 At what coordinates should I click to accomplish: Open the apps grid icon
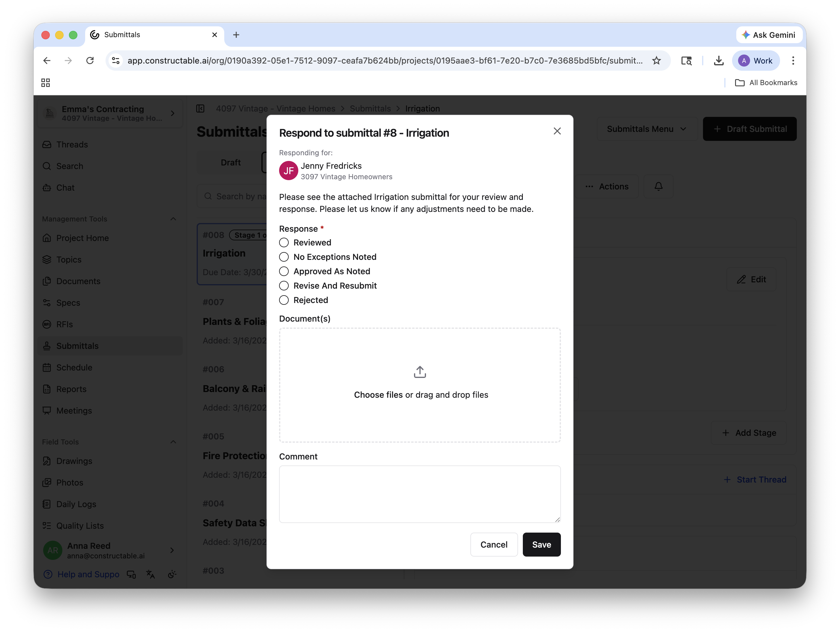46,83
